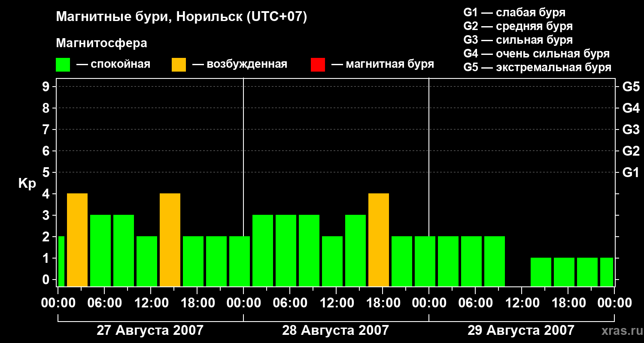This screenshot has height=343, width=644.
Task: Click the 12:00 time label of 27 August
Action: (151, 303)
